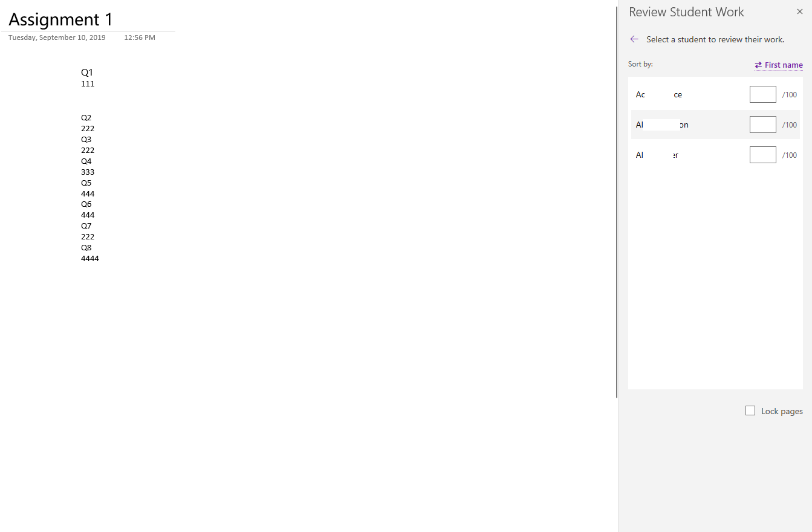
Task: Click the 12:56 PM timestamp
Action: pos(140,37)
